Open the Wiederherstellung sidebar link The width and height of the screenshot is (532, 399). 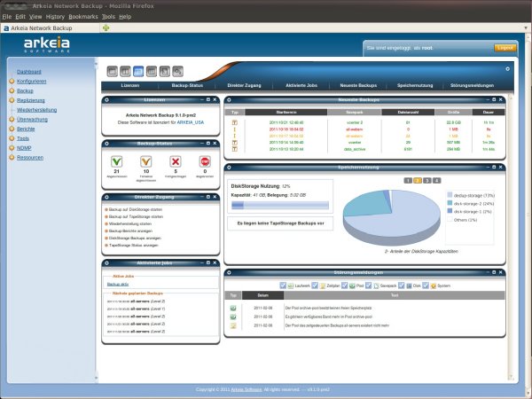37,110
